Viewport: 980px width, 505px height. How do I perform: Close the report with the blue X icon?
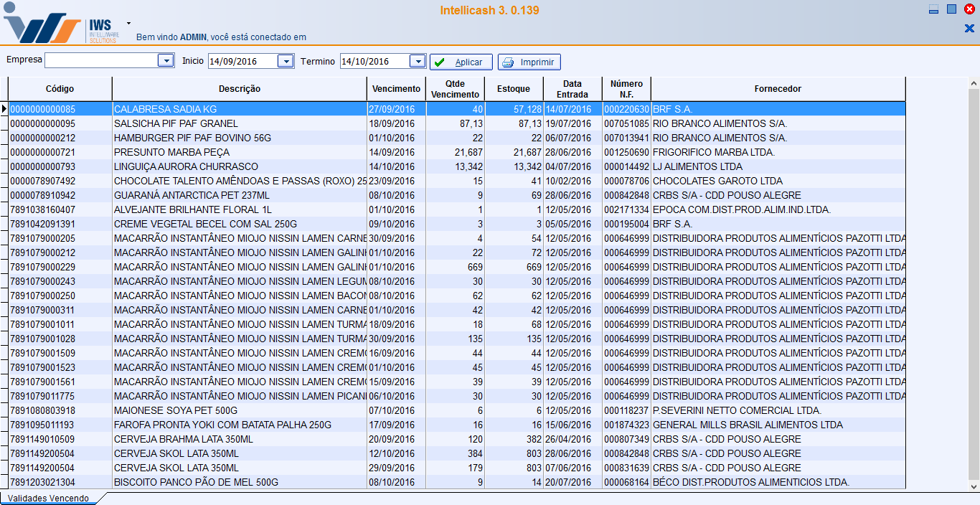969,29
